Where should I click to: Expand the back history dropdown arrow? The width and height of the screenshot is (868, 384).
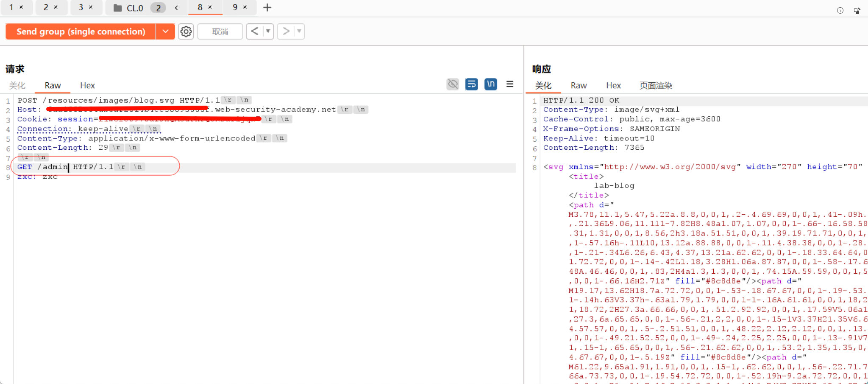pos(268,31)
